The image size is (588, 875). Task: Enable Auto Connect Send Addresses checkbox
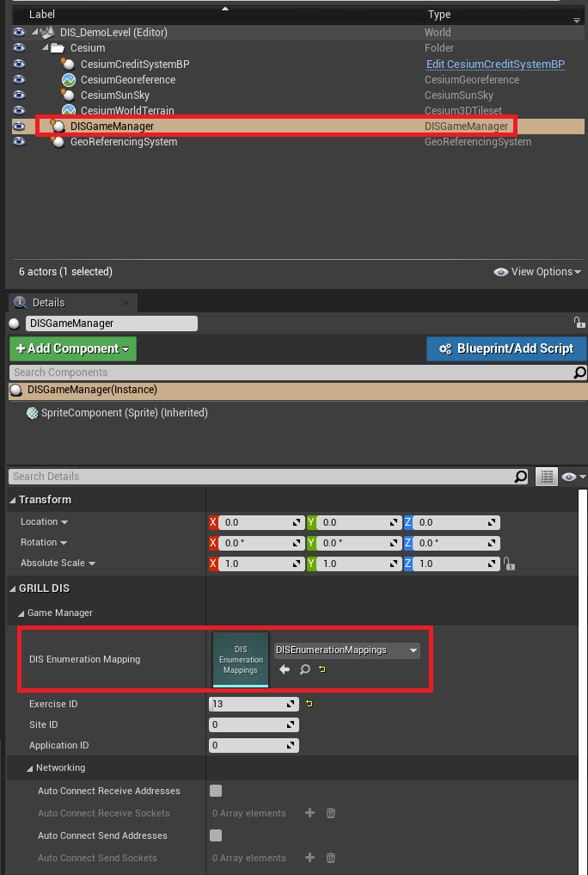coord(216,835)
